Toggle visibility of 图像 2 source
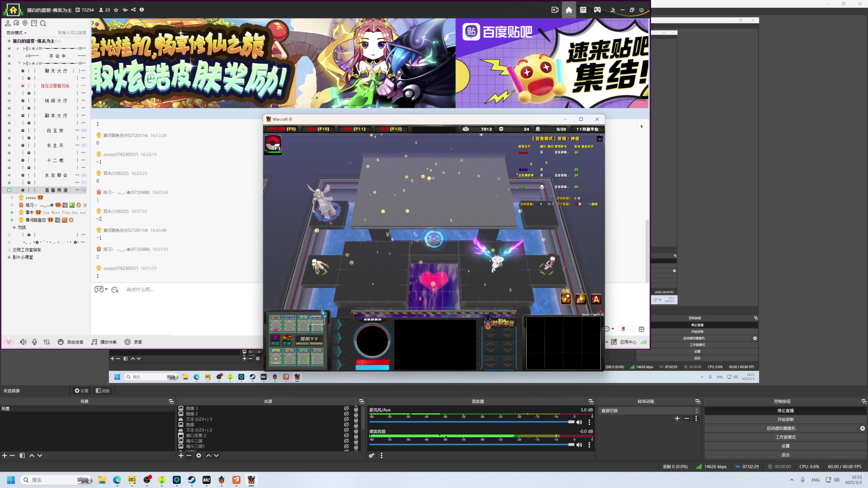This screenshot has width=868, height=488. point(347,414)
